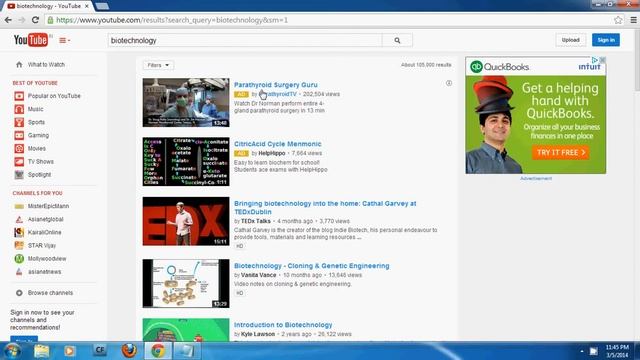Open Introduction to Biotechnology video title
Image resolution: width=640 pixels, height=360 pixels.
click(283, 325)
